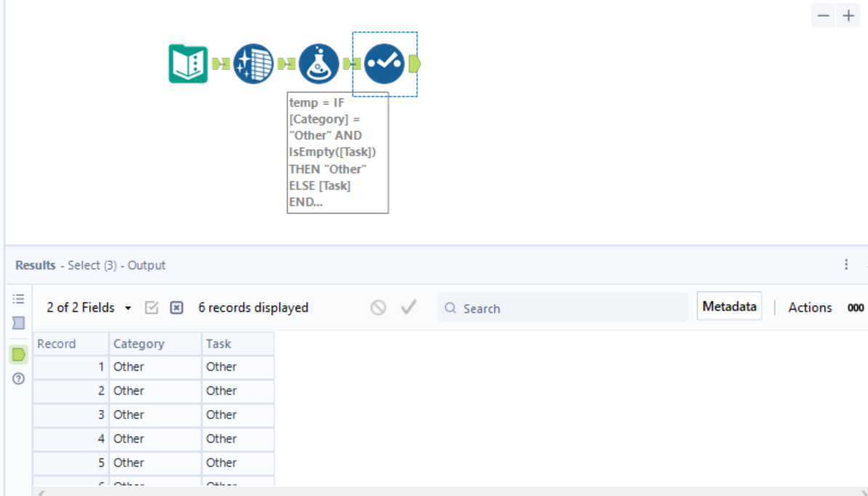
Task: Click the output anchor of the Select tool
Action: click(415, 63)
